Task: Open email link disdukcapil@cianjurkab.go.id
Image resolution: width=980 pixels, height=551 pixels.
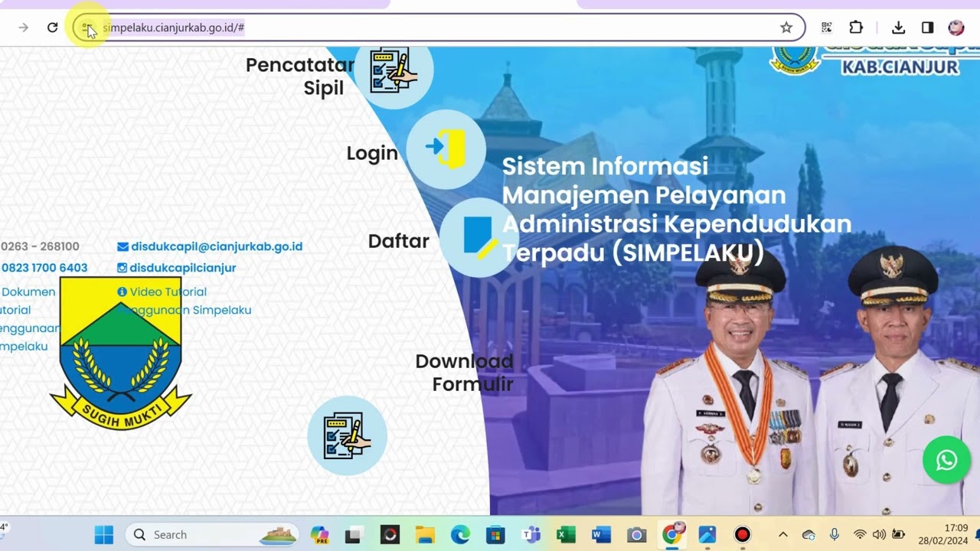Action: 210,246
